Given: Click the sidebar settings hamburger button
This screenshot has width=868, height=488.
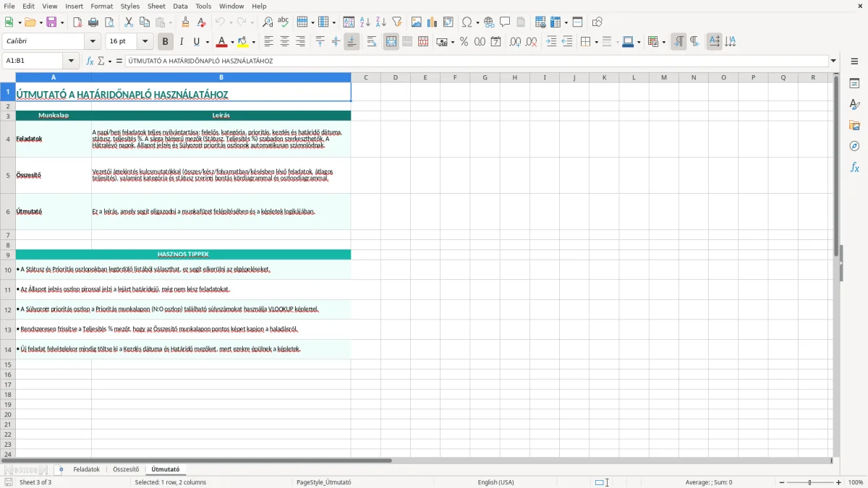Looking at the screenshot, I should [x=854, y=62].
